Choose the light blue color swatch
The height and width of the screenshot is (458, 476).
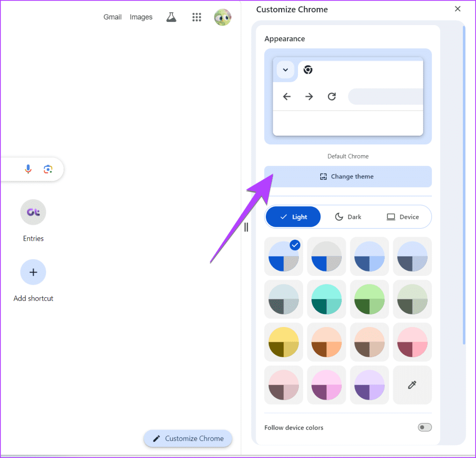click(x=369, y=256)
